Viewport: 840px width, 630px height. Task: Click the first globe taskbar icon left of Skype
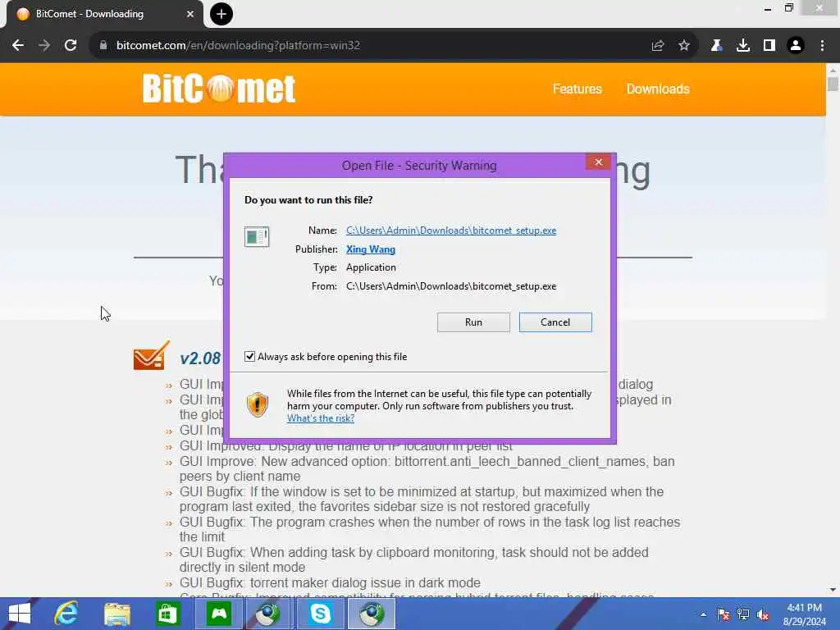click(x=268, y=614)
